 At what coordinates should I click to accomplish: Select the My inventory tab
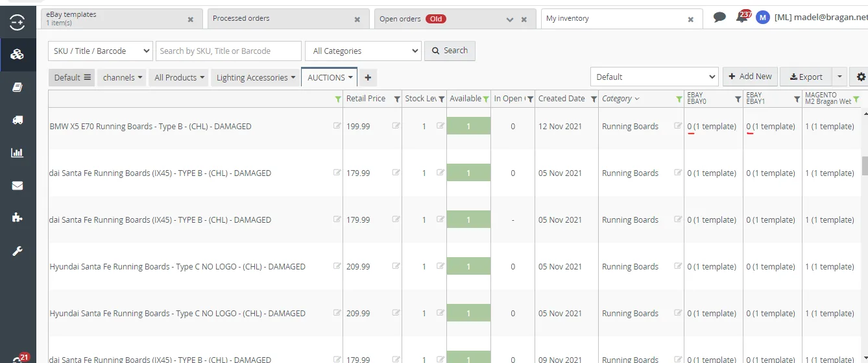pos(621,19)
